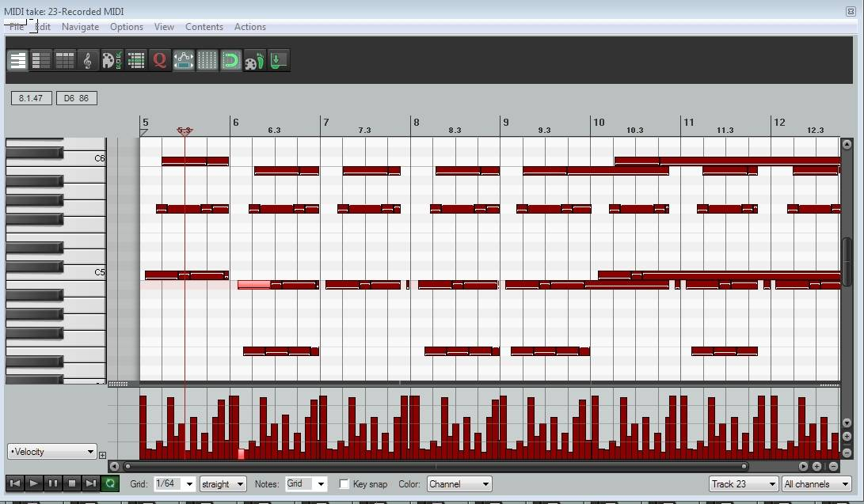Viewport: 864px width, 504px height.
Task: Click the 8.1.47 position field
Action: [x=32, y=98]
